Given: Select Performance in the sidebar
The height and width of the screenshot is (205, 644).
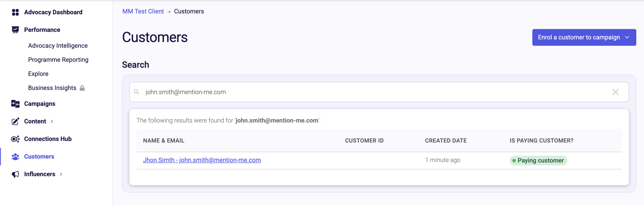Looking at the screenshot, I should [x=42, y=30].
